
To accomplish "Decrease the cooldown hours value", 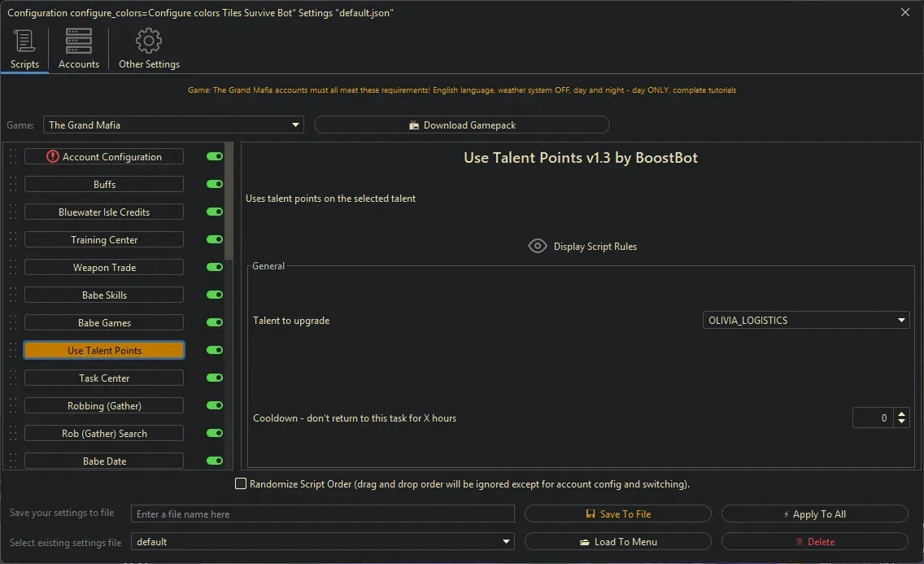I will coord(901,422).
